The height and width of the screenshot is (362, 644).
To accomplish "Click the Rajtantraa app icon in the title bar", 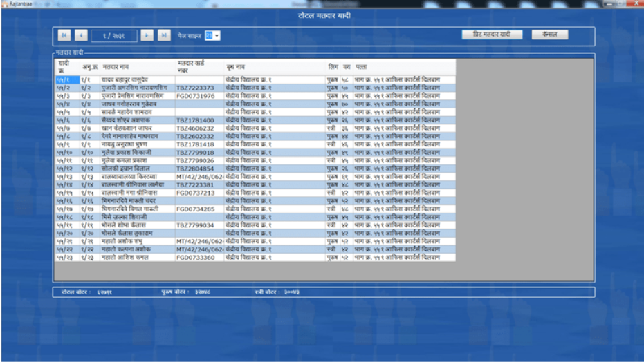I will click(6, 4).
